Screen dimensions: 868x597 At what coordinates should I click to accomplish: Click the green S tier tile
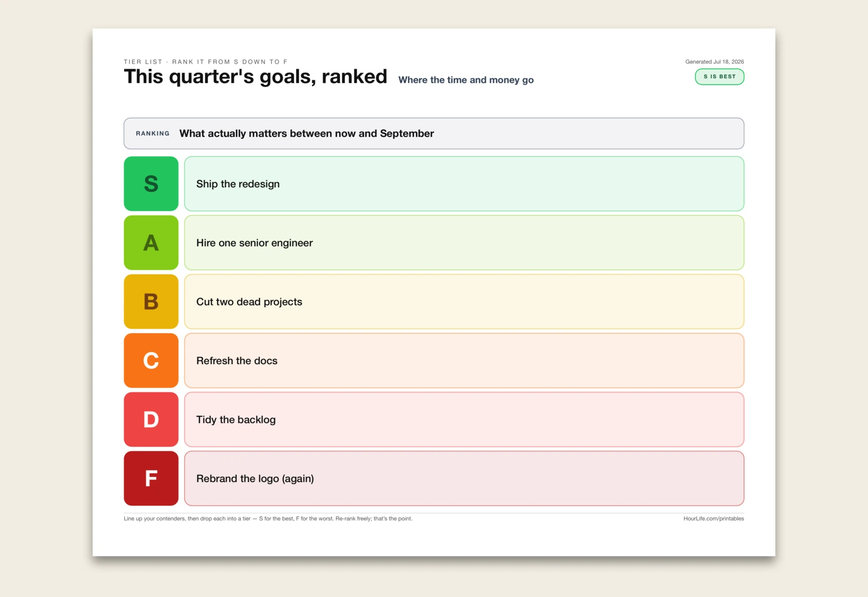[x=151, y=183]
